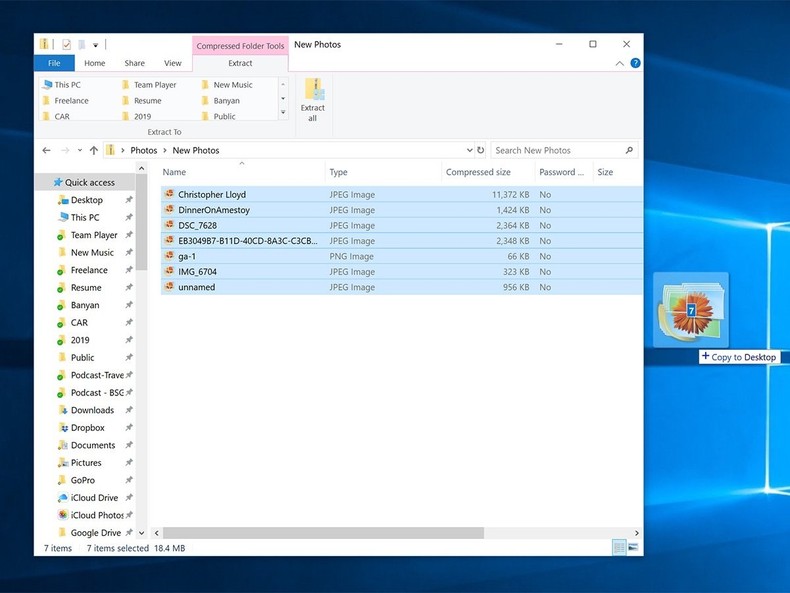
Task: Open recent locations dropdown near navigation arrows
Action: (x=79, y=150)
